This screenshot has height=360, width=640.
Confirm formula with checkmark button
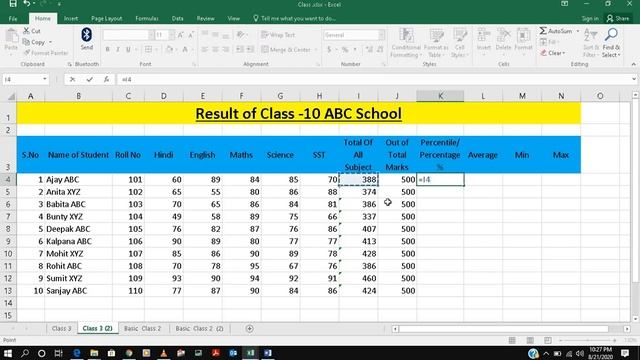(89, 79)
